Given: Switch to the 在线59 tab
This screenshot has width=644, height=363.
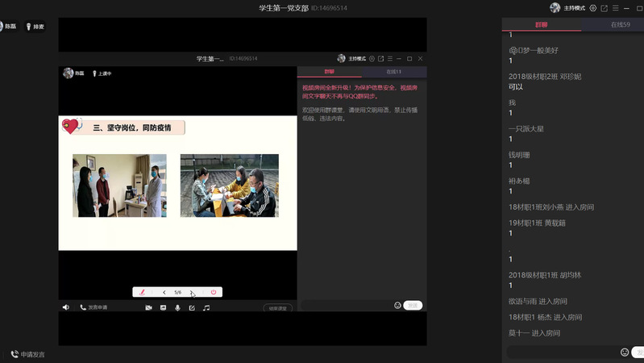Looking at the screenshot, I should [x=621, y=25].
